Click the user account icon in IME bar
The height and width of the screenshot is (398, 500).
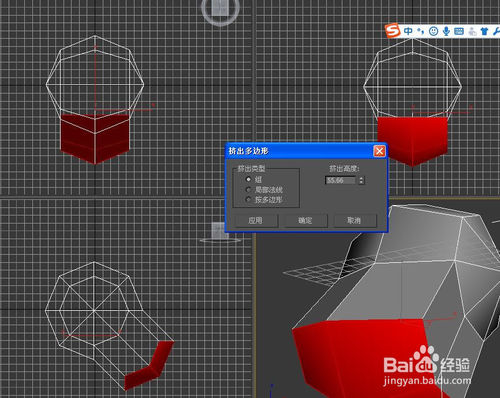472,31
